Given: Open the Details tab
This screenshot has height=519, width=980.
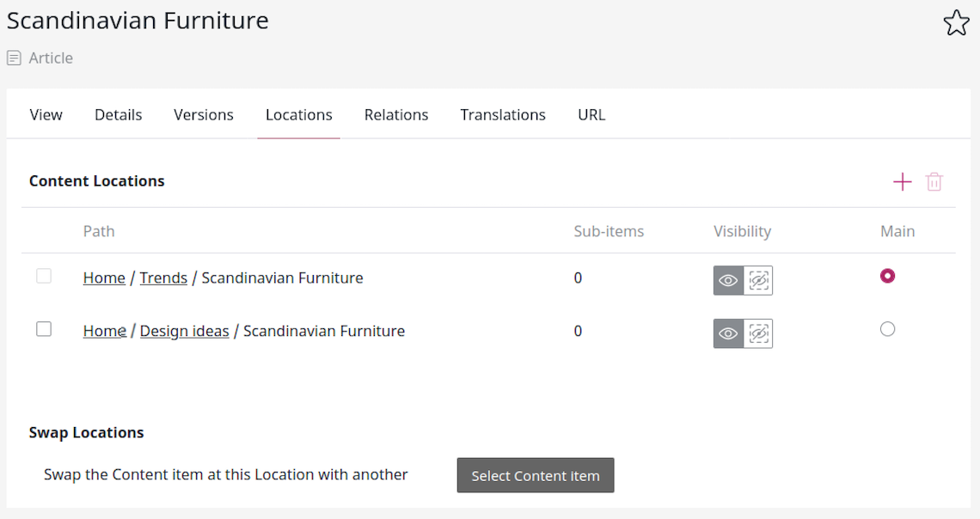Looking at the screenshot, I should 118,115.
